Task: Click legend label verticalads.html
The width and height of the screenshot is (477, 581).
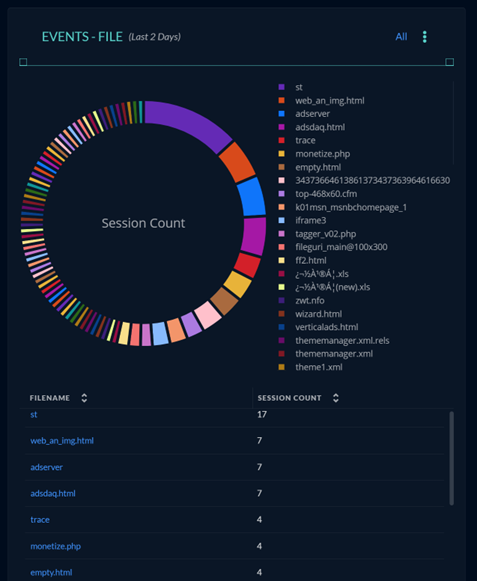Action: (327, 327)
